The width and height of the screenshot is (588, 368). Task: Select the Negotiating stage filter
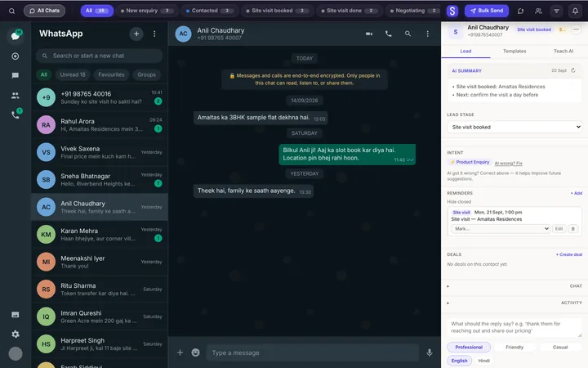click(413, 11)
